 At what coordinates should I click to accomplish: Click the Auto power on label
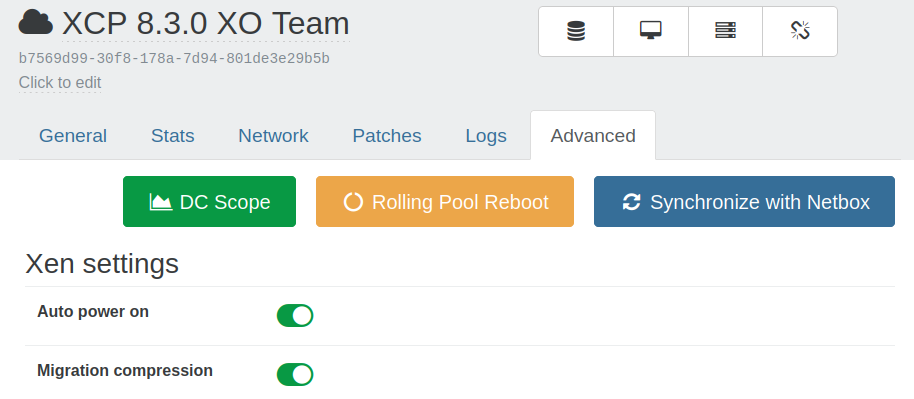click(93, 312)
